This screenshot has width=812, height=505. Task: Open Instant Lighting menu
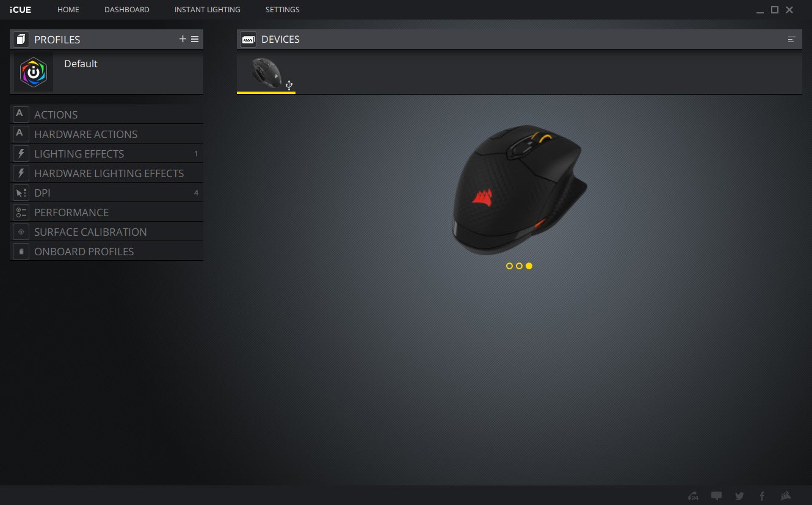point(208,10)
